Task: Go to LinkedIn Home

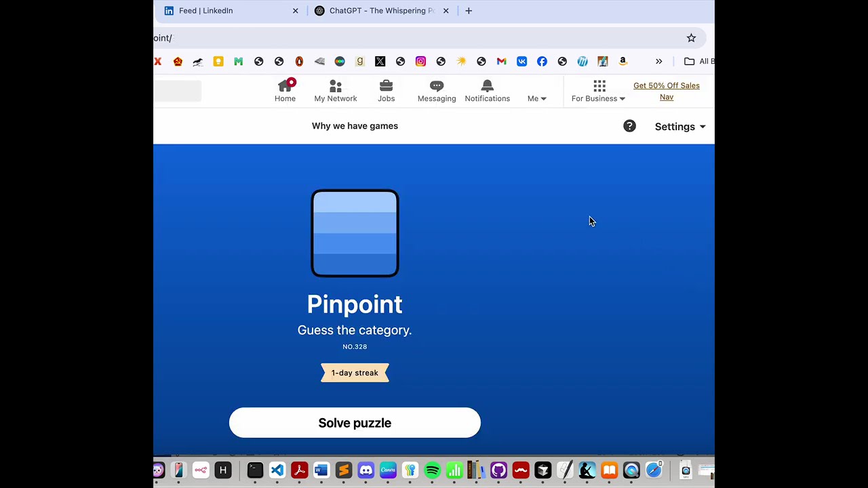Action: (x=285, y=91)
